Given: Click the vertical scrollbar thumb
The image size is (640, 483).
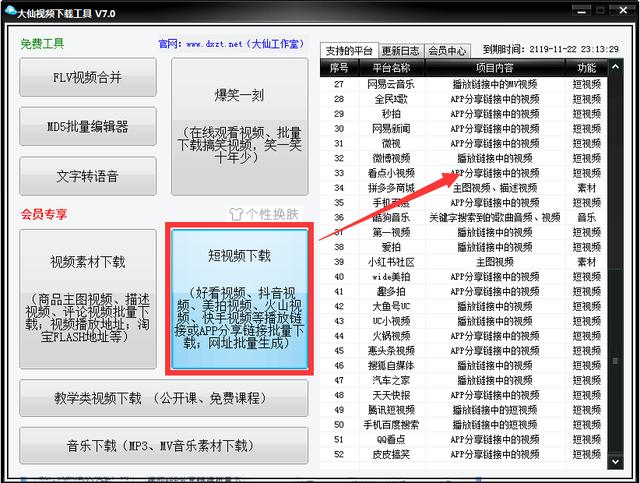Looking at the screenshot, I should tap(615, 361).
